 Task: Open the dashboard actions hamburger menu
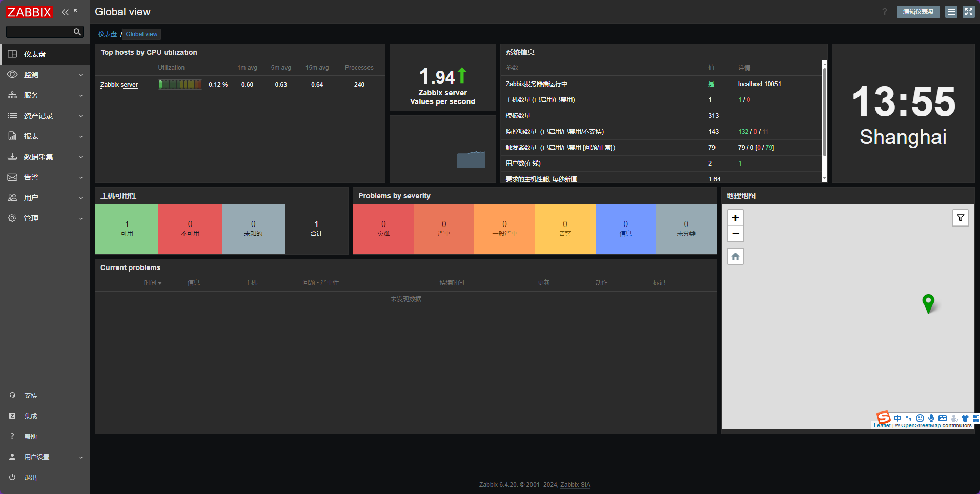[x=951, y=12]
